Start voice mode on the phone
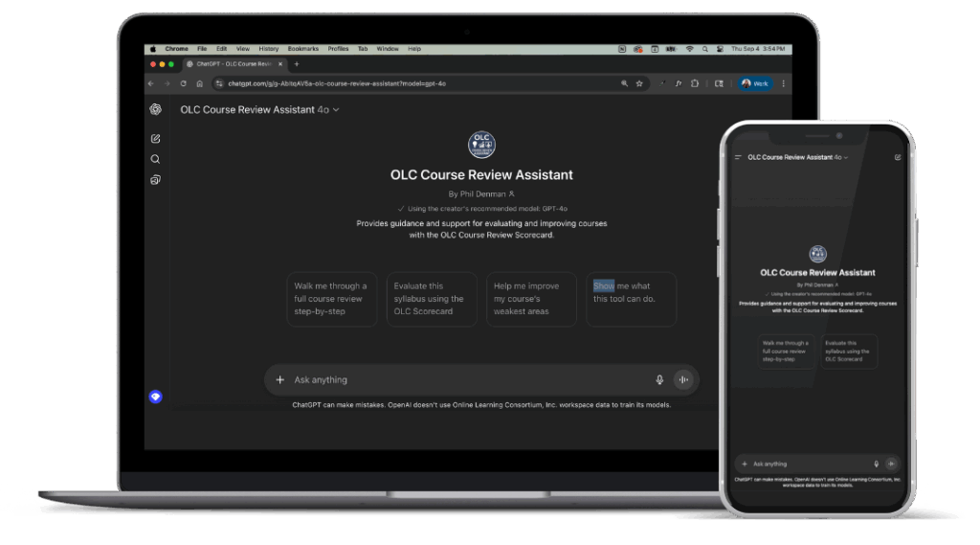The width and height of the screenshot is (980, 545). [x=891, y=464]
